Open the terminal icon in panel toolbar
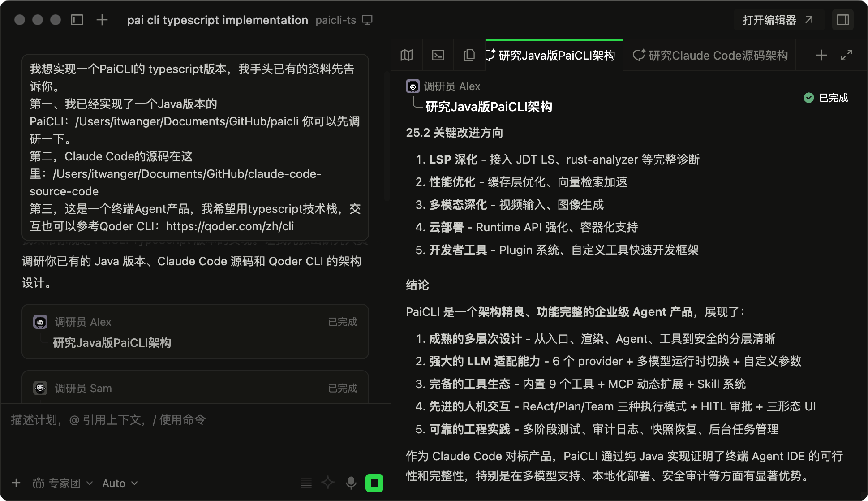Viewport: 868px width, 501px height. tap(438, 55)
